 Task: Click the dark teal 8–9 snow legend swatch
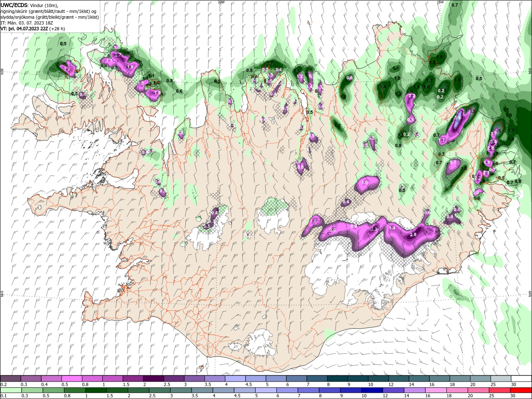[337, 379]
